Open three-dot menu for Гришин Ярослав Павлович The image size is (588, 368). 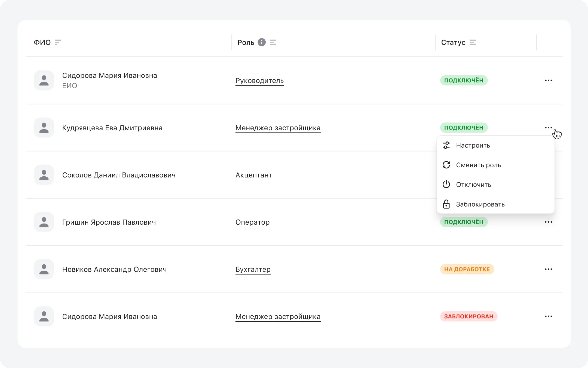[x=548, y=222]
